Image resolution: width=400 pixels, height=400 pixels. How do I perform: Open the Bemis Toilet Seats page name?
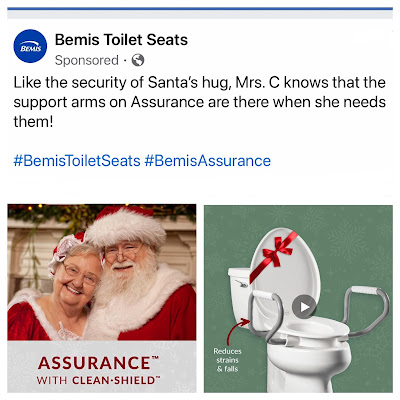point(121,40)
